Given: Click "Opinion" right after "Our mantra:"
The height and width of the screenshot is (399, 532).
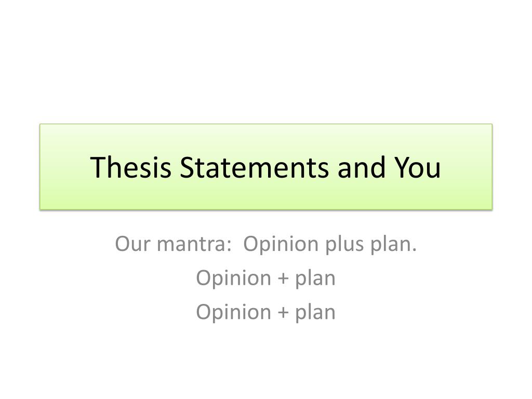Looking at the screenshot, I should [x=281, y=245].
